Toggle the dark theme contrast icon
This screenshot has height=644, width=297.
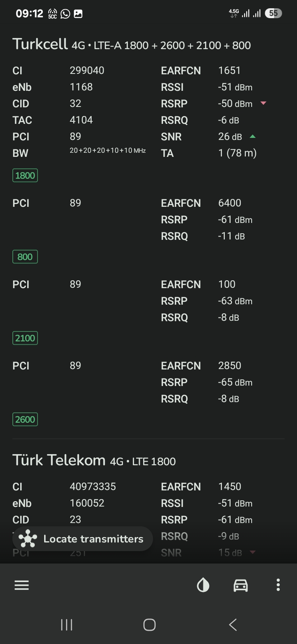coord(203,585)
